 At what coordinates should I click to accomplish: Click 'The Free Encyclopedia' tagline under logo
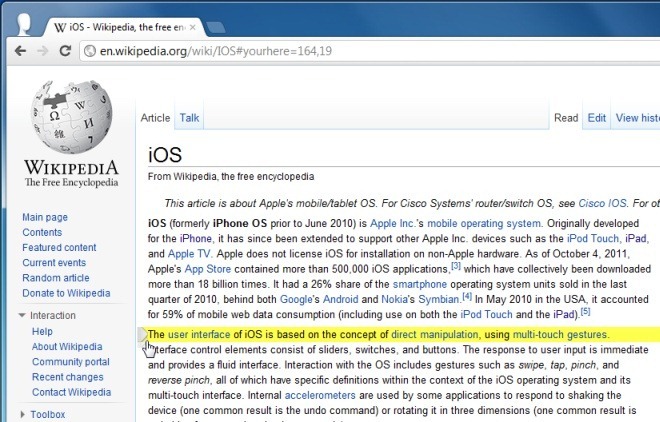click(71, 182)
